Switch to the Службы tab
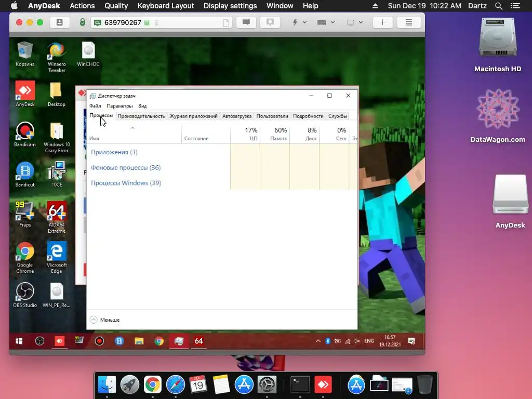Viewport: 532px width, 399px height. (338, 116)
